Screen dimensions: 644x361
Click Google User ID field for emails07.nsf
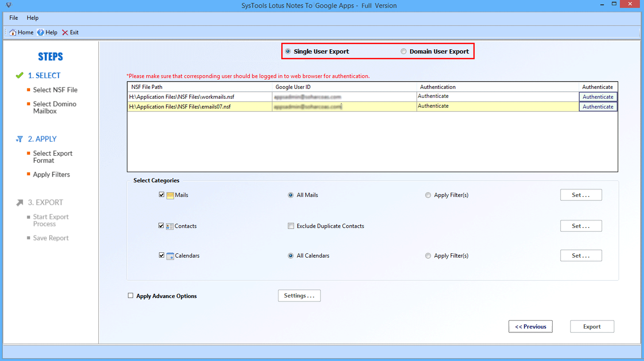click(344, 107)
